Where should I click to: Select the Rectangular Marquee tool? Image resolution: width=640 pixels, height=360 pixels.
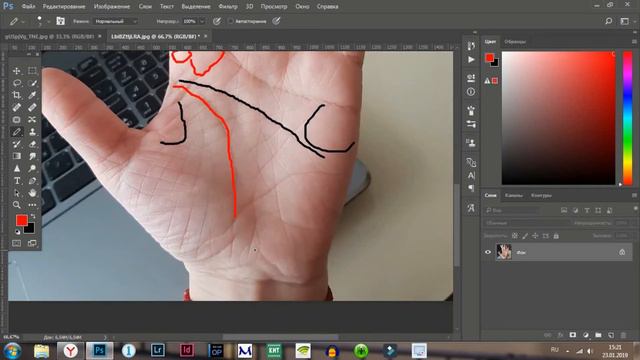(x=32, y=71)
